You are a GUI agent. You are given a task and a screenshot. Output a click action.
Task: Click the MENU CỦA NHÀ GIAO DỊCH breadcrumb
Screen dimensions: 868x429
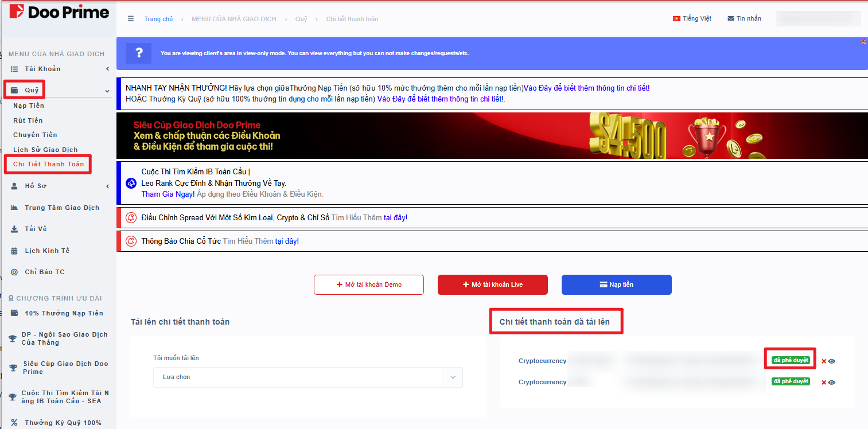(x=234, y=19)
